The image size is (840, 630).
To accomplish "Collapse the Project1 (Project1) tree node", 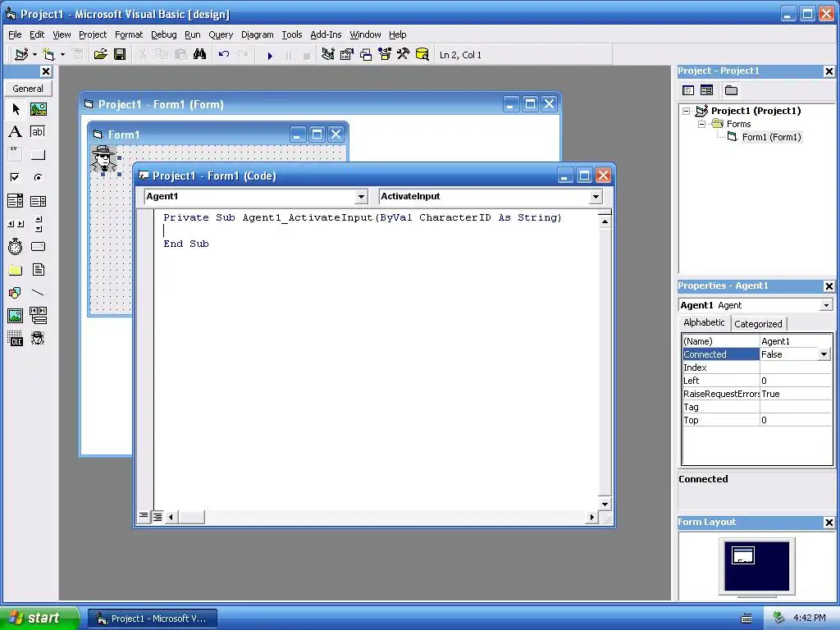I will coord(687,111).
